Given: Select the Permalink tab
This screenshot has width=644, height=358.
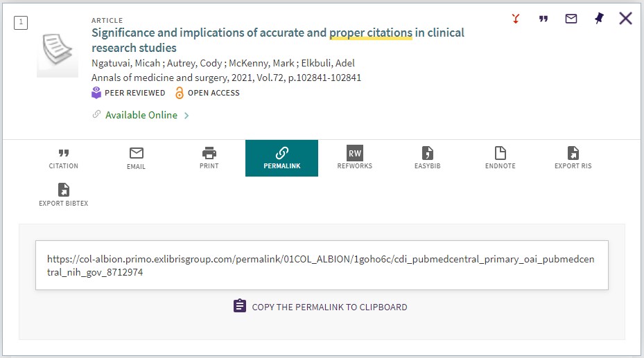Looking at the screenshot, I should pyautogui.click(x=281, y=159).
